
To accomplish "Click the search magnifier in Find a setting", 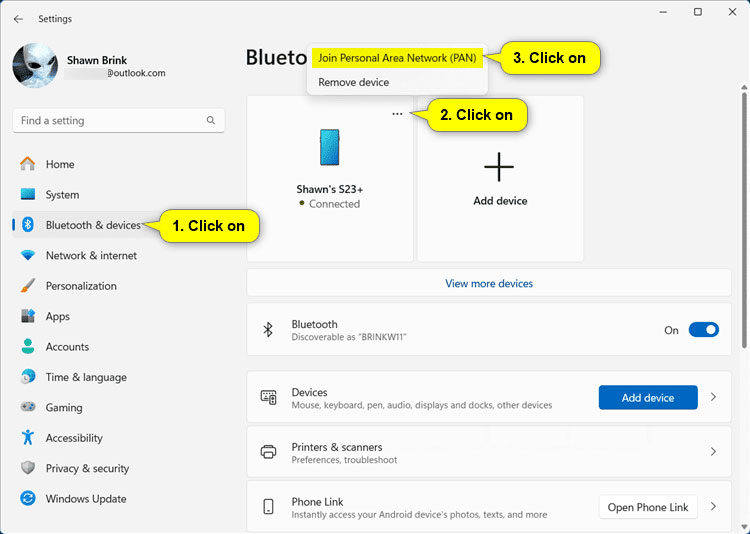I will [210, 120].
